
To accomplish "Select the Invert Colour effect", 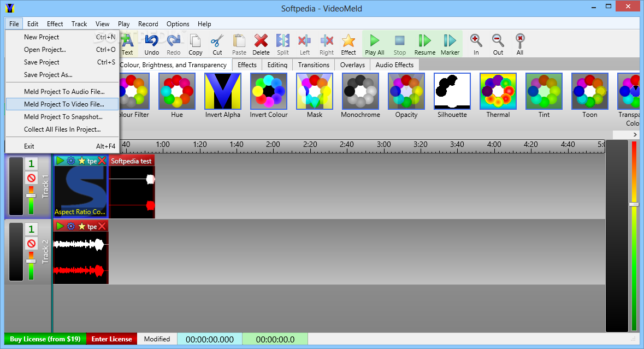I will (269, 91).
